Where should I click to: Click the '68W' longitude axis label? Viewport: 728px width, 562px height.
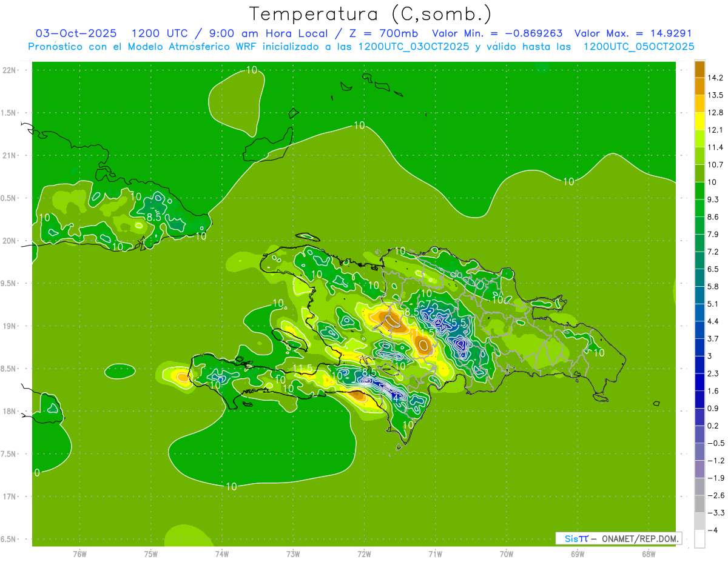click(648, 554)
